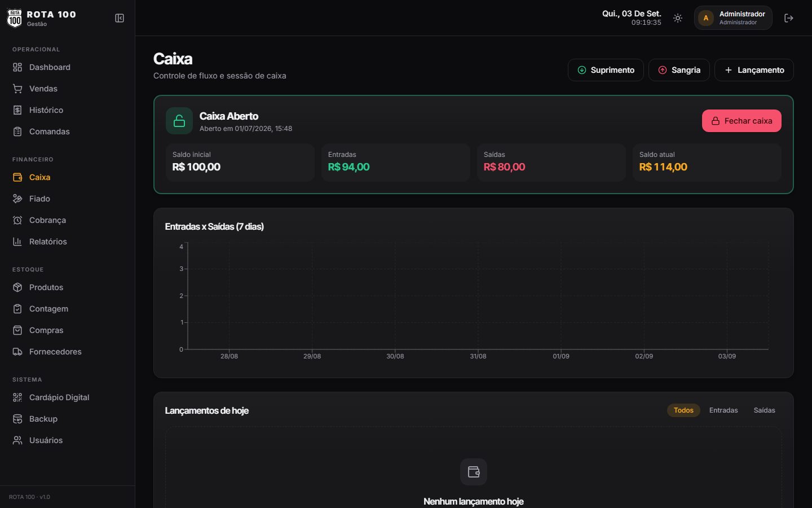Image resolution: width=812 pixels, height=508 pixels.
Task: Open the Compras page
Action: (x=68, y=330)
